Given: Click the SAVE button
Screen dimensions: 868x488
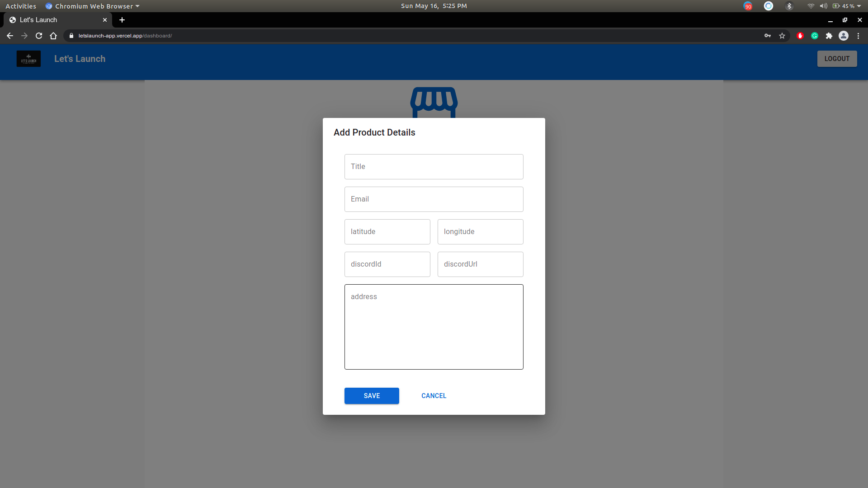Looking at the screenshot, I should coord(372,396).
